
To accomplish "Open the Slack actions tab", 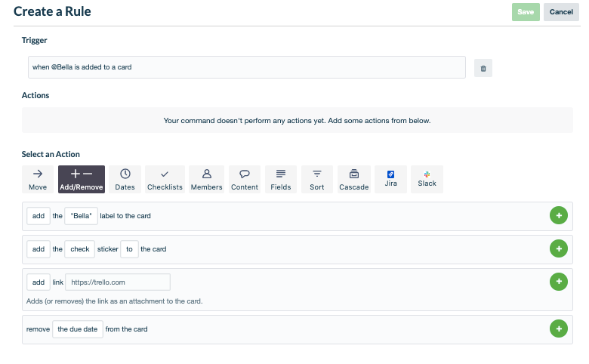I will pyautogui.click(x=427, y=180).
